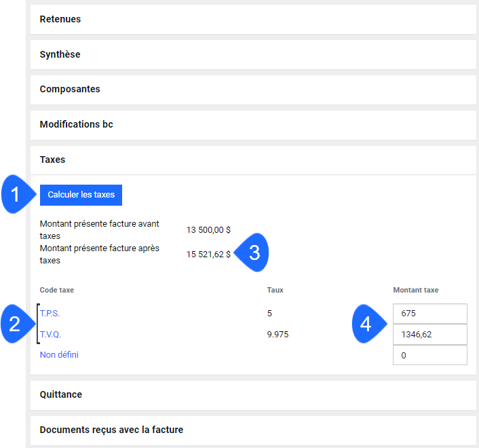Click callout marker number 3

point(252,253)
